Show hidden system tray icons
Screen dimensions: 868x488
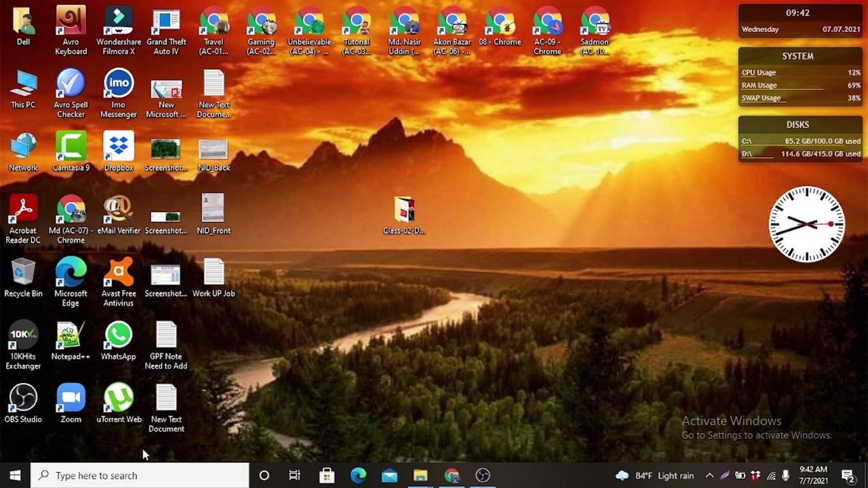[709, 476]
